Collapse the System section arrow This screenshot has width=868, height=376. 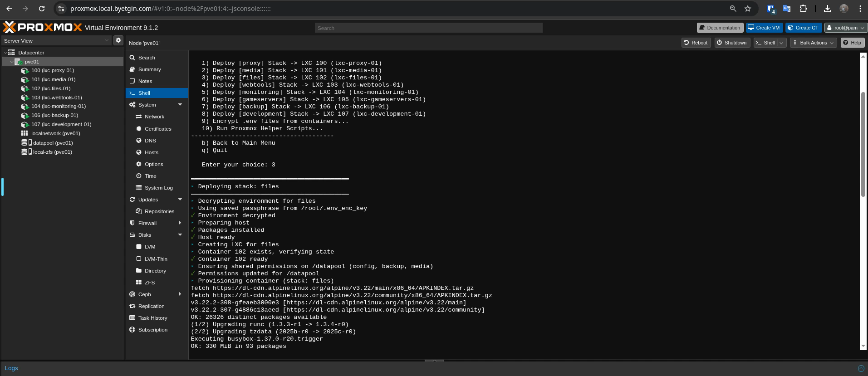[180, 105]
